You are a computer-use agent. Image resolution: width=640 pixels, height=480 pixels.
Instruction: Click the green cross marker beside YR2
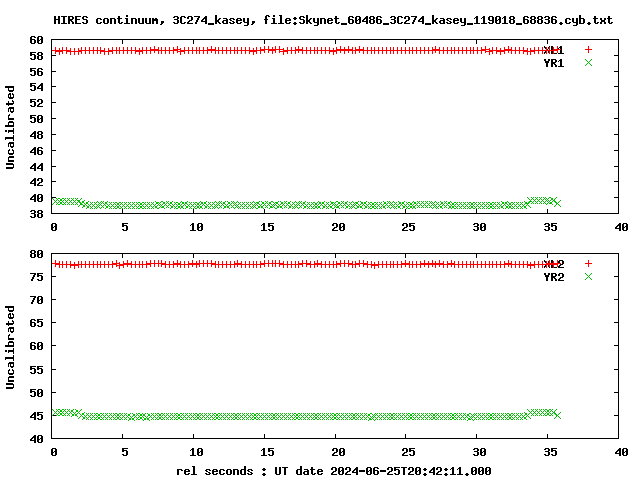[588, 277]
